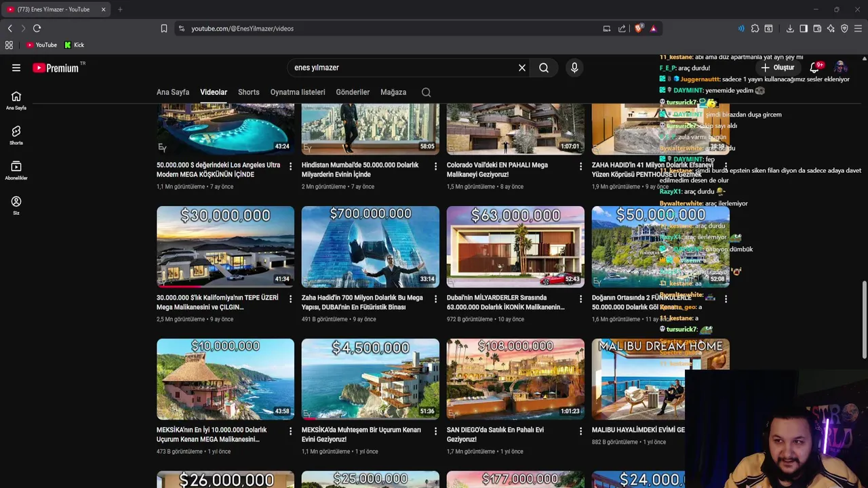The width and height of the screenshot is (868, 488).
Task: View site information in address bar
Action: tap(180, 28)
